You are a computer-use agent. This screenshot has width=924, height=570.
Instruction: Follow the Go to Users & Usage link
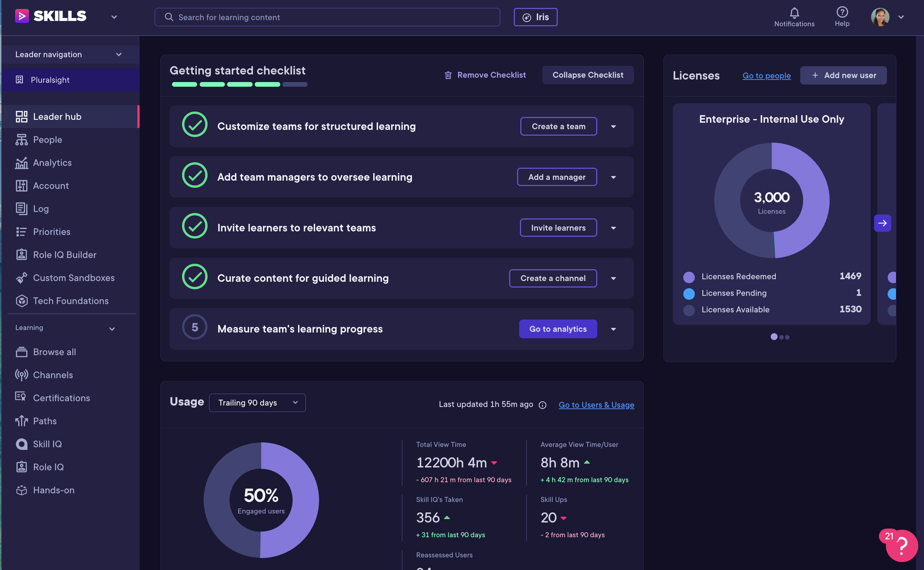point(596,405)
